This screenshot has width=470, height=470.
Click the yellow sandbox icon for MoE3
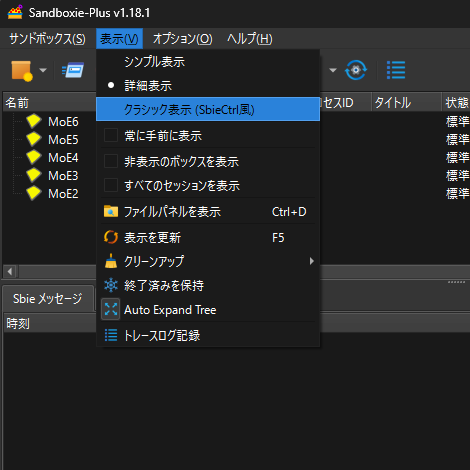click(x=34, y=175)
